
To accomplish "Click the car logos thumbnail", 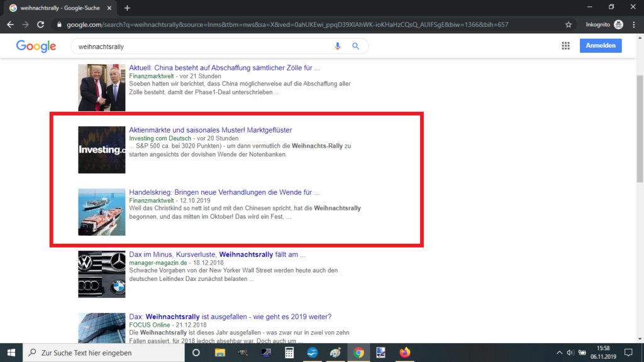I will click(x=102, y=274).
